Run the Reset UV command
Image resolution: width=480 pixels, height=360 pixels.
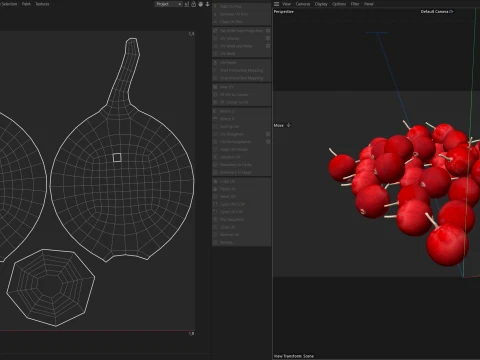click(241, 197)
